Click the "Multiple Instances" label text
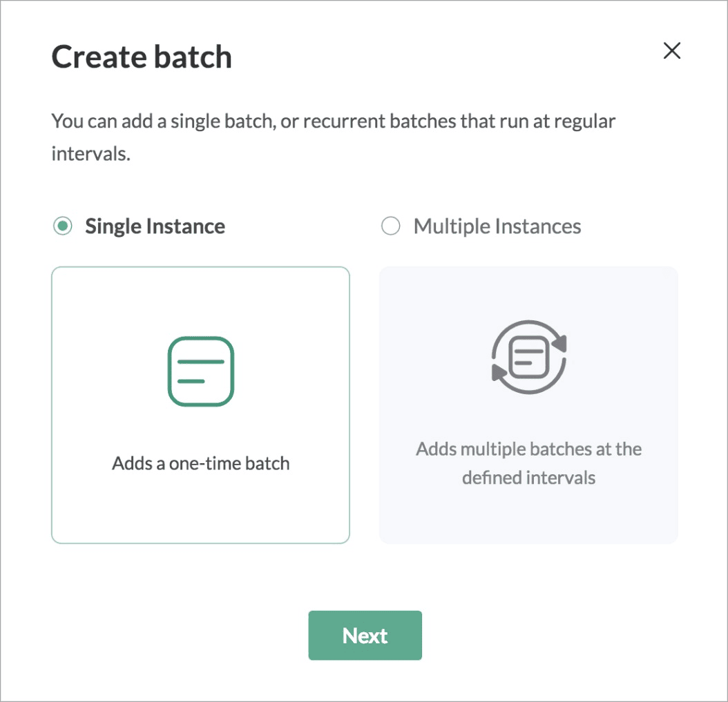 (x=497, y=226)
